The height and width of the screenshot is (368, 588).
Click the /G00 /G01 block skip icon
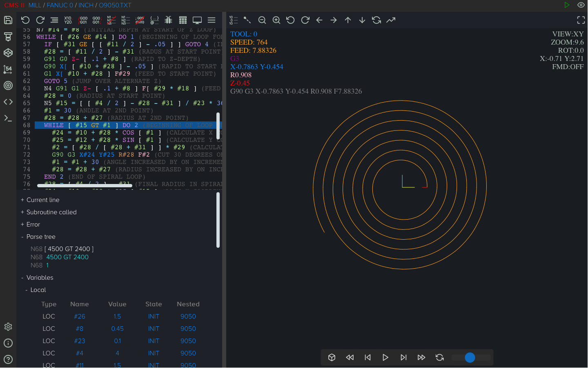[83, 20]
